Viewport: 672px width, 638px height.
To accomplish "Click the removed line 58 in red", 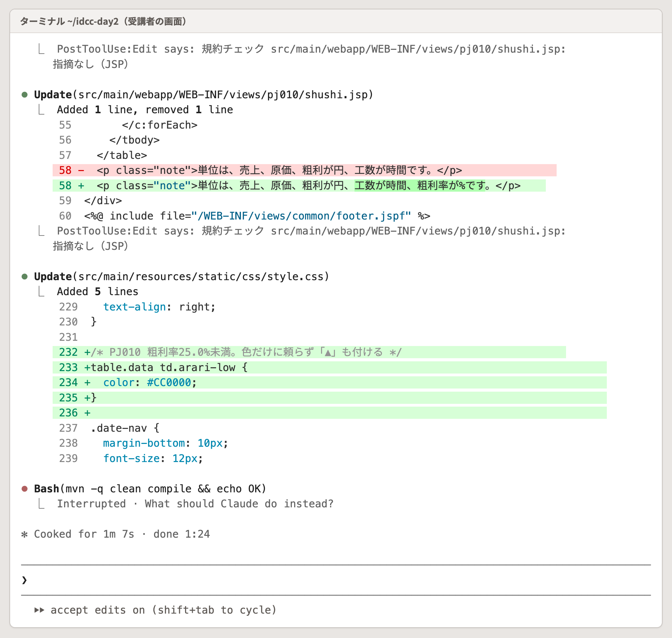I will [304, 170].
